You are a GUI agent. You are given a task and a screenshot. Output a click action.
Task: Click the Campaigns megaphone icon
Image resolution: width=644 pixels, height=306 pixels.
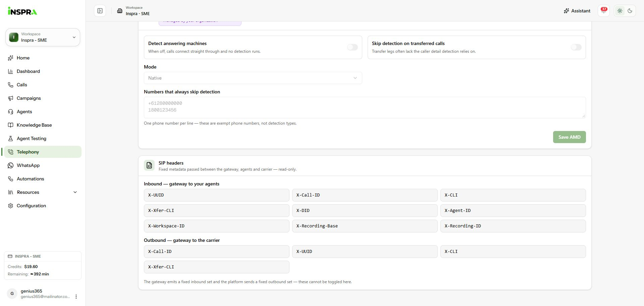coord(11,98)
